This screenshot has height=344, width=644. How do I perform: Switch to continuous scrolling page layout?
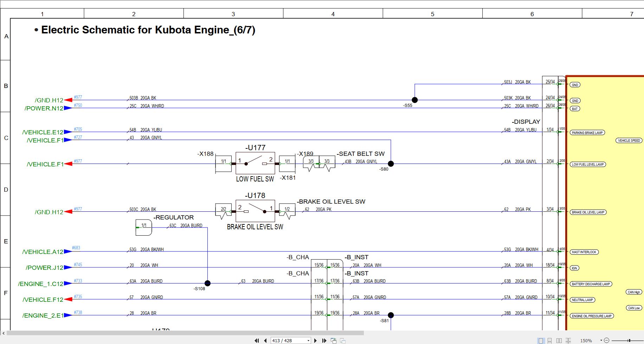click(549, 340)
